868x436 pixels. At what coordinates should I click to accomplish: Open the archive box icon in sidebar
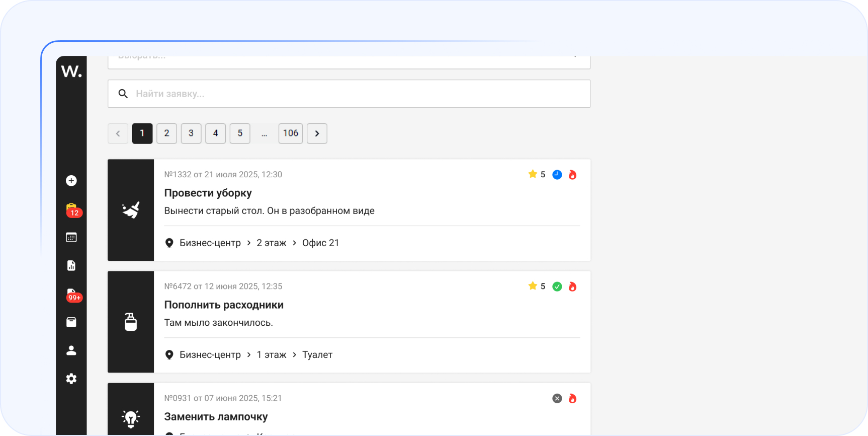pyautogui.click(x=71, y=322)
